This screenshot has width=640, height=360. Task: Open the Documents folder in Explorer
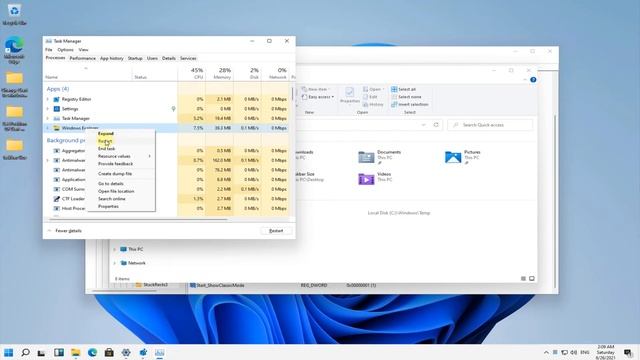click(380, 157)
